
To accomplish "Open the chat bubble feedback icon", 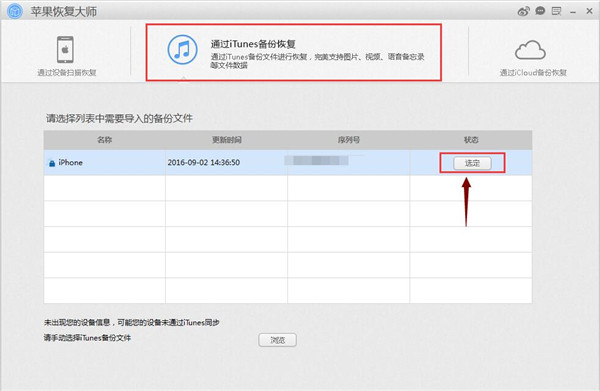I will coord(540,11).
